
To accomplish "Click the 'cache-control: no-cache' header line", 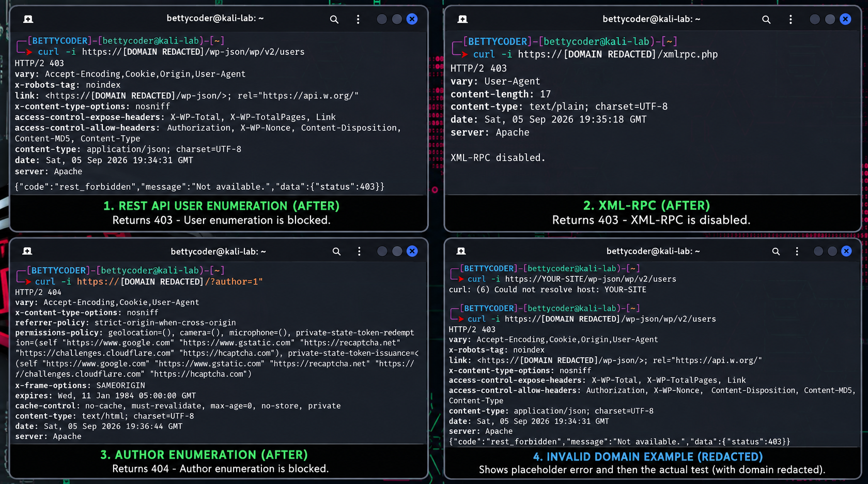I will (178, 406).
